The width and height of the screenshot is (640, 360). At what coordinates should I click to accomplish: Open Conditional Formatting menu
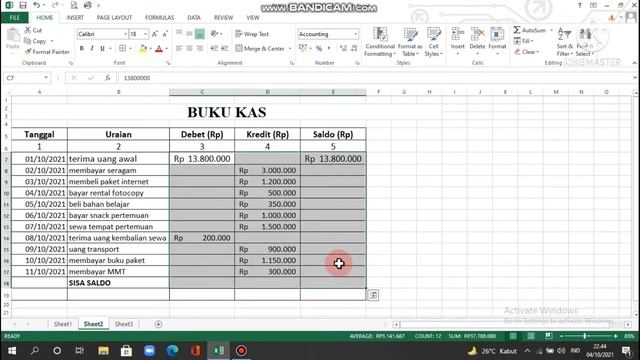pyautogui.click(x=380, y=42)
